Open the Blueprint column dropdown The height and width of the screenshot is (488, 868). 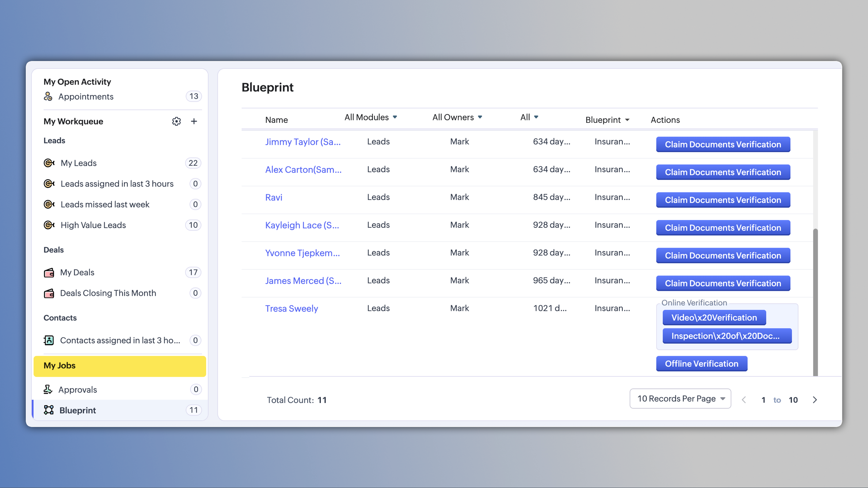pos(607,120)
